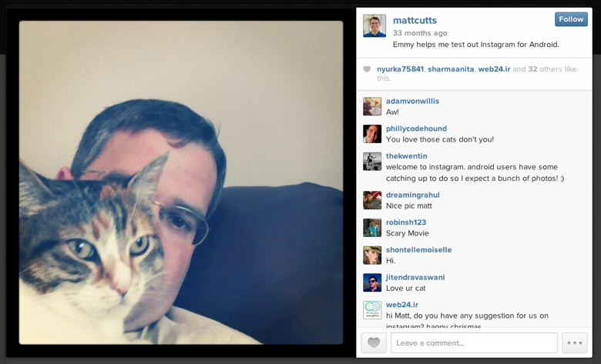601x364 pixels.
Task: Click the heart like button beside comment box
Action: click(x=374, y=342)
